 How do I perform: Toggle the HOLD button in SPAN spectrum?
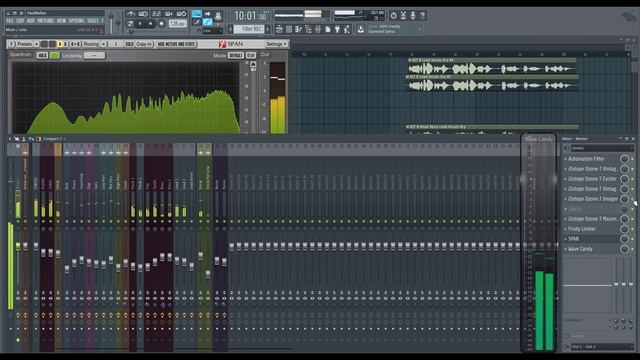coord(42,55)
